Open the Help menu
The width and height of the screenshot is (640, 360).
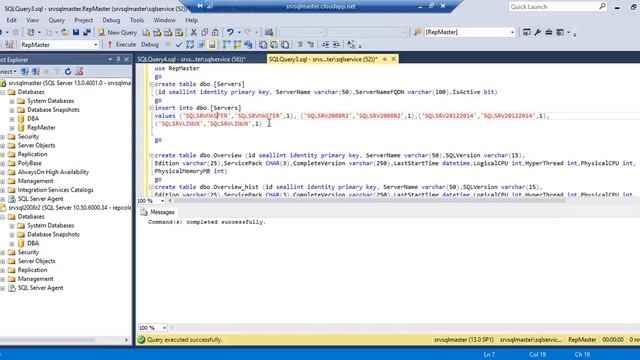[x=191, y=20]
